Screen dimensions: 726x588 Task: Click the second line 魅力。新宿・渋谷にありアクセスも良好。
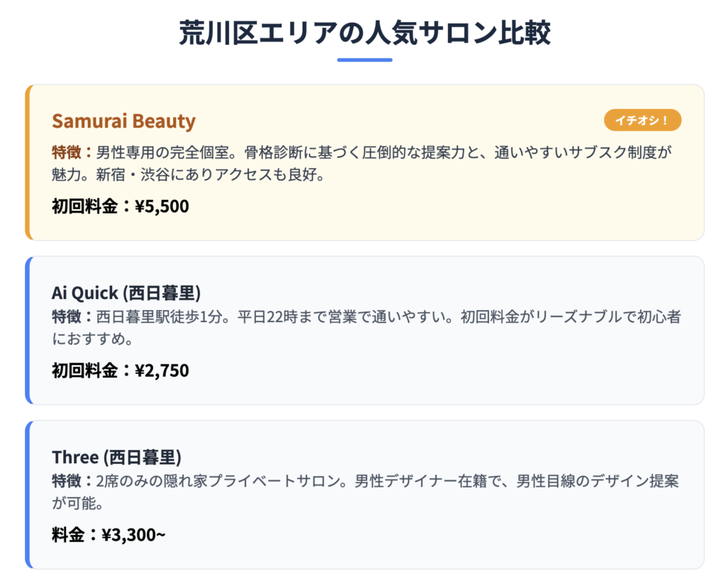pos(189,174)
